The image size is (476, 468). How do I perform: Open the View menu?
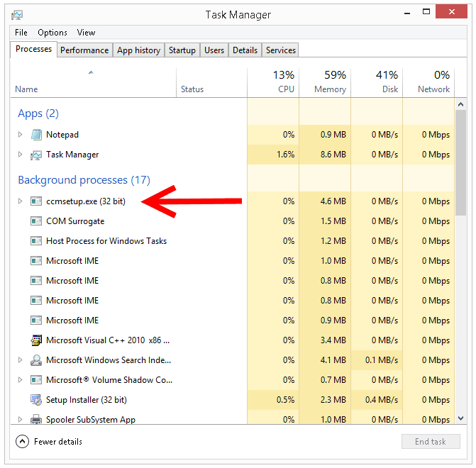click(86, 33)
